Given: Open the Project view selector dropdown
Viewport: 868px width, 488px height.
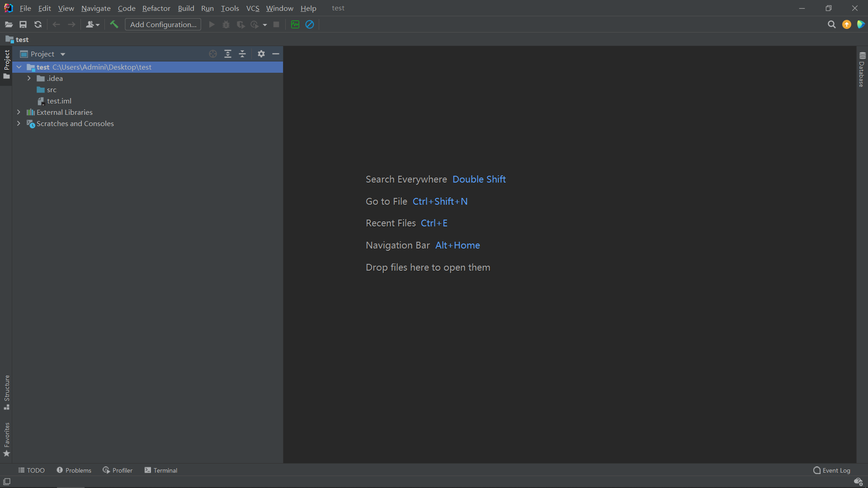Looking at the screenshot, I should tap(43, 54).
